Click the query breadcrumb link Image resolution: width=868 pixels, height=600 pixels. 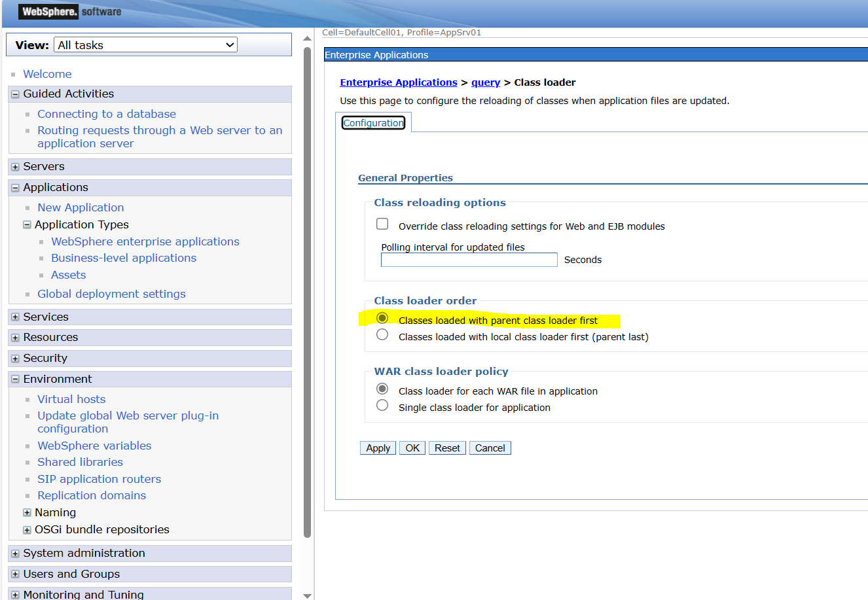tap(486, 82)
